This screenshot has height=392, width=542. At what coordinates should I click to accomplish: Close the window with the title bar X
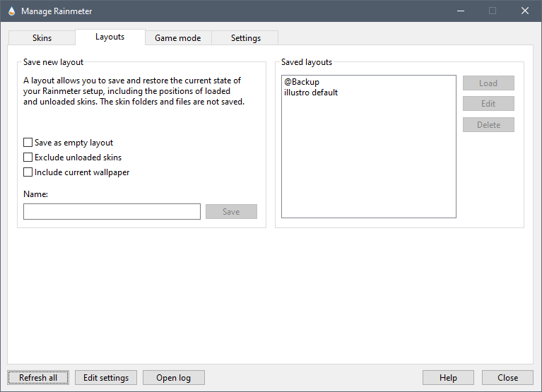click(x=525, y=11)
